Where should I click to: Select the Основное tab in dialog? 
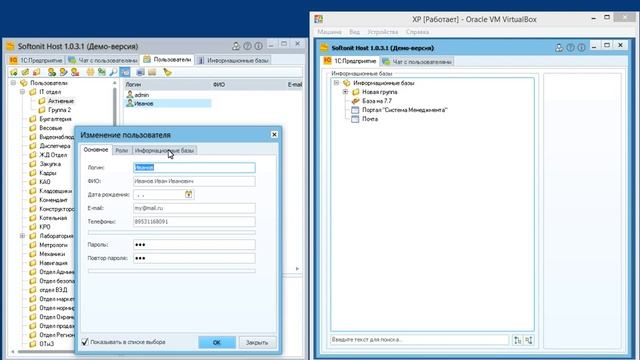tap(96, 150)
